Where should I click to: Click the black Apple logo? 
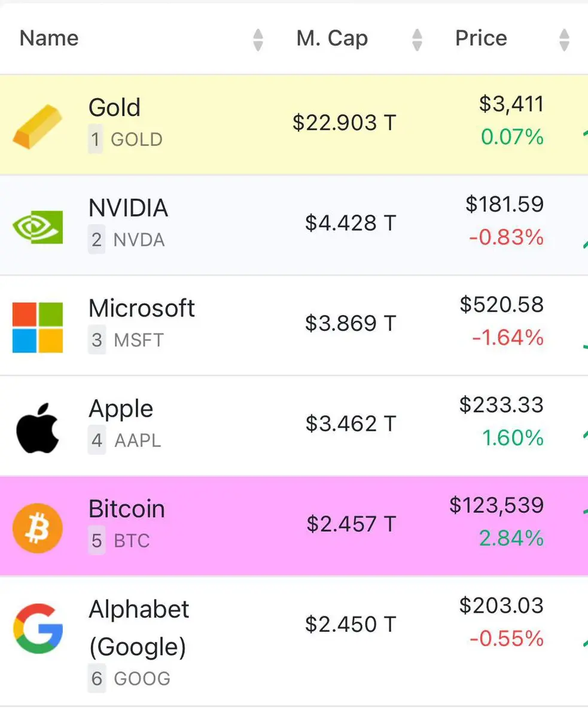point(37,427)
